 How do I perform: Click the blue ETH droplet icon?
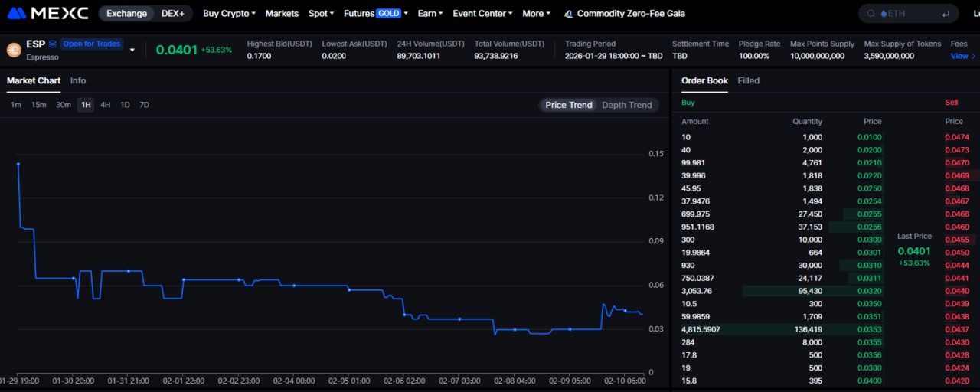tap(884, 14)
